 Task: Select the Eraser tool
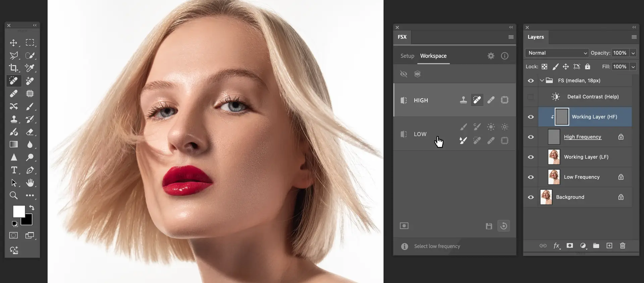[x=30, y=132]
